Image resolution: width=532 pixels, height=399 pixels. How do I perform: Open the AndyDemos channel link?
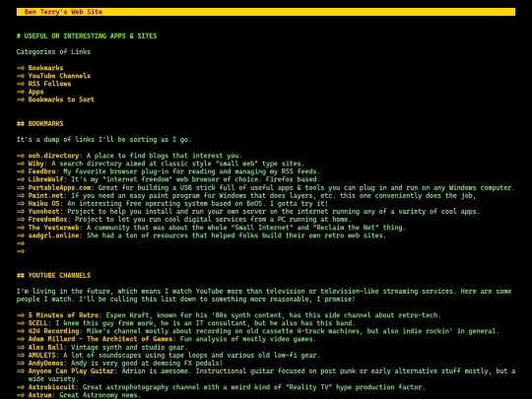(x=45, y=363)
